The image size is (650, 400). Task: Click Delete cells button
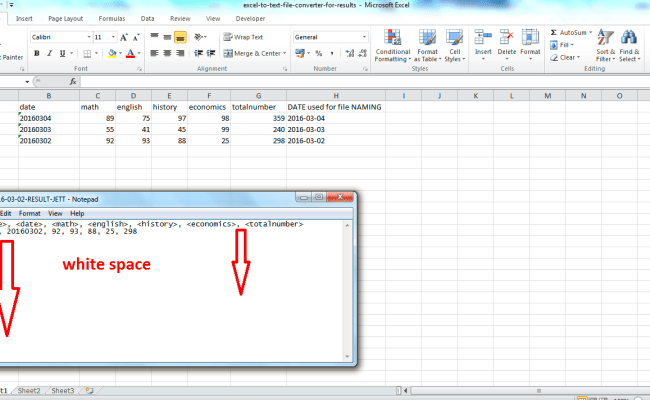507,45
